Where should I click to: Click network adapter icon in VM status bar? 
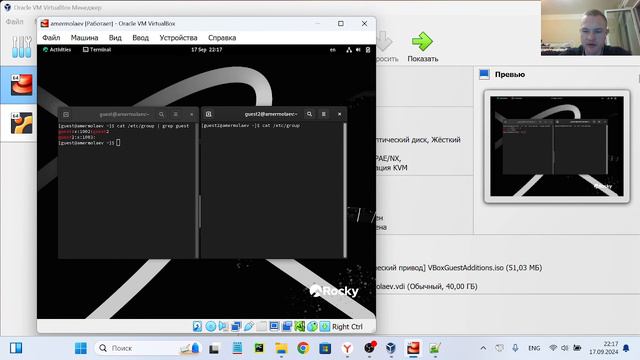(236, 327)
